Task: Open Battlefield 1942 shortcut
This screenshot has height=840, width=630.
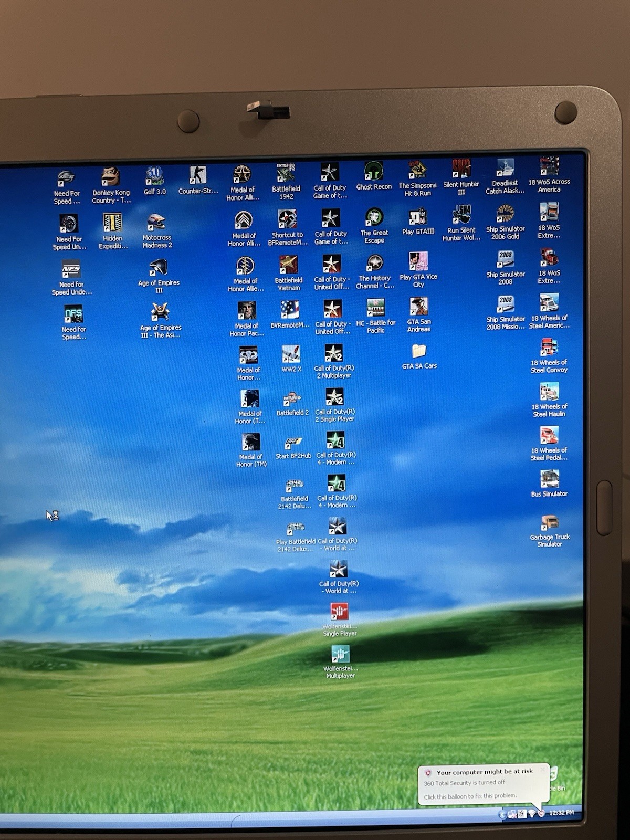Action: (286, 181)
